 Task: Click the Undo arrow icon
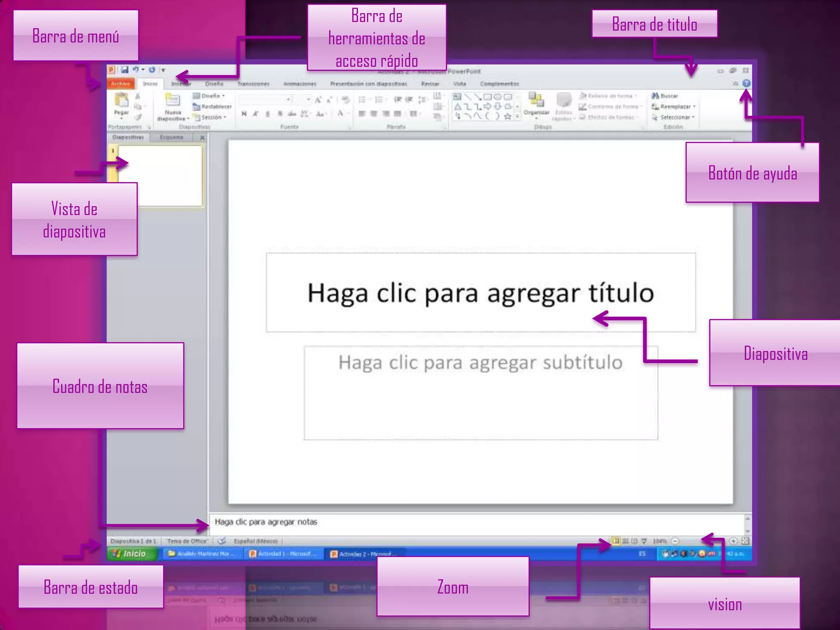pos(136,70)
